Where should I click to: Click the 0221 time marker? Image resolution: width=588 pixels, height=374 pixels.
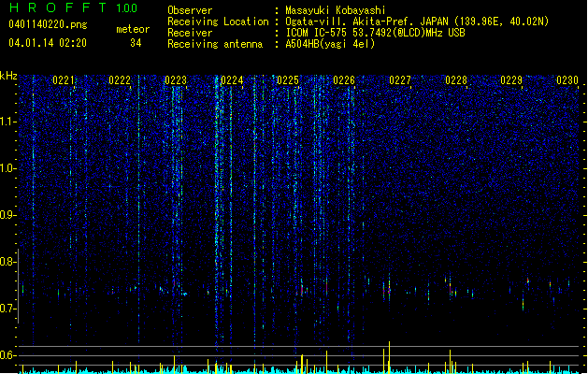64,80
